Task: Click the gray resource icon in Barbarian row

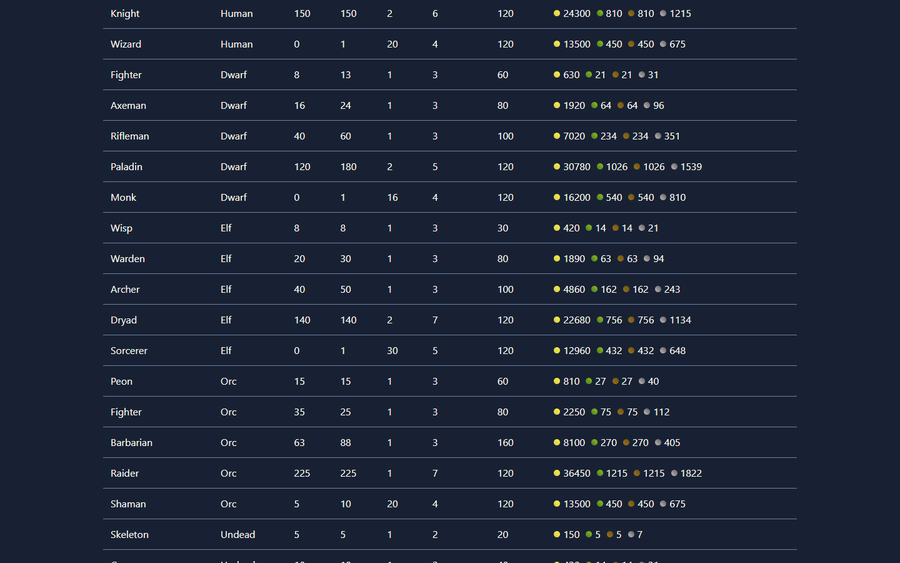Action: coord(658,442)
